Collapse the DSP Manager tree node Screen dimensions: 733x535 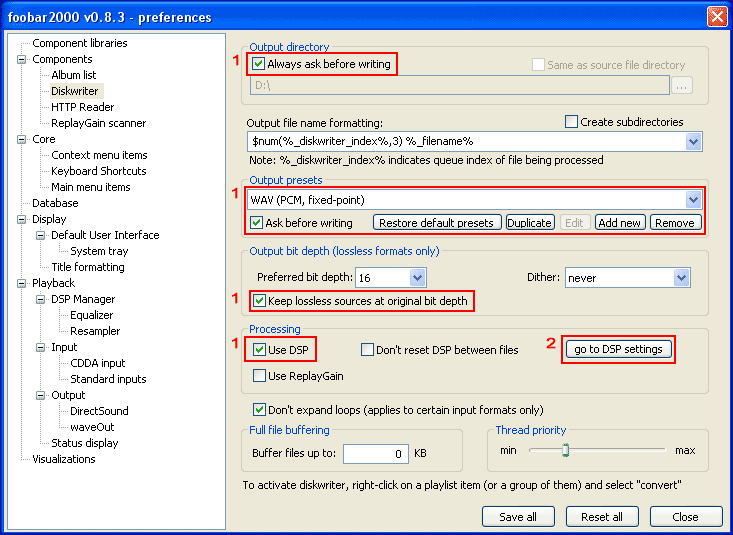[41, 299]
